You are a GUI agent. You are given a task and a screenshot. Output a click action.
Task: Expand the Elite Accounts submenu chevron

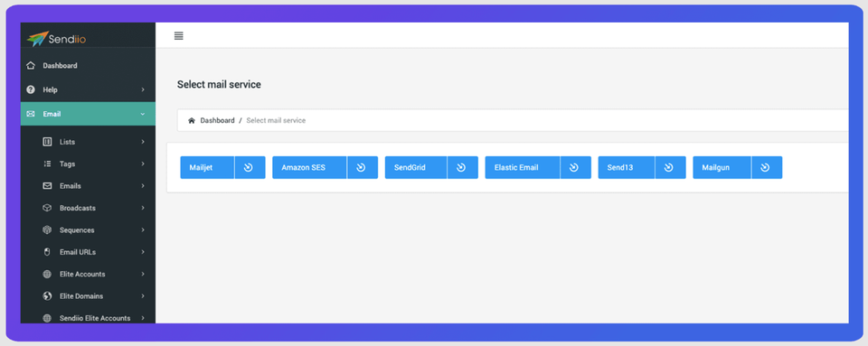[x=143, y=274]
